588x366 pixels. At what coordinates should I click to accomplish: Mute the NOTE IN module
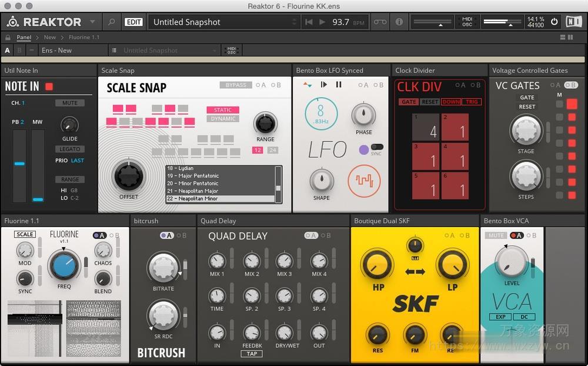tap(70, 102)
